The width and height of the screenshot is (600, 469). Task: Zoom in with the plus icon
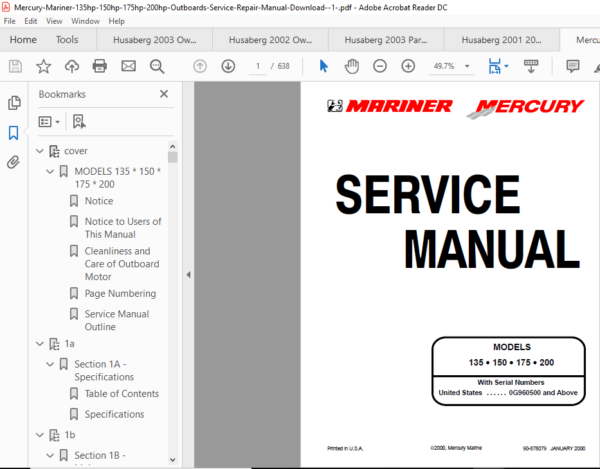point(408,66)
